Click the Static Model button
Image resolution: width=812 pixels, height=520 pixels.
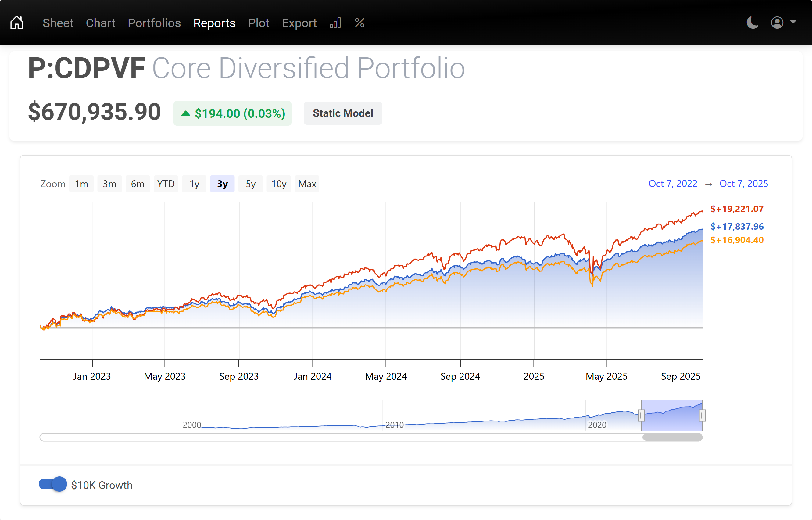pyautogui.click(x=342, y=113)
